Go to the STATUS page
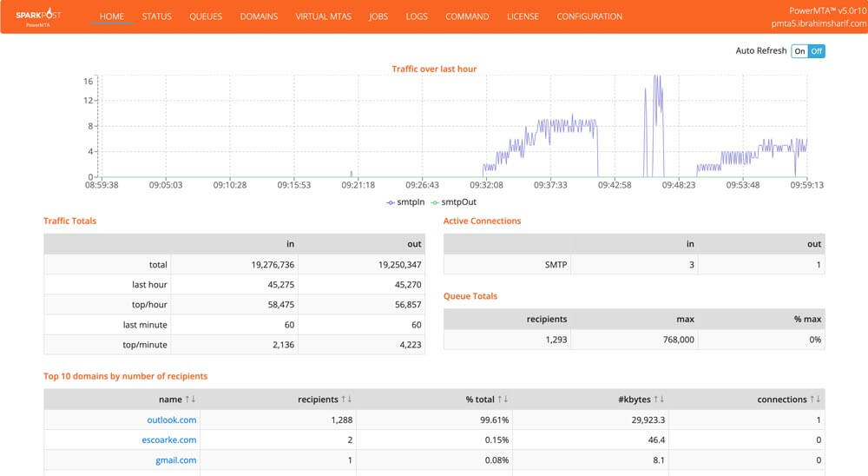The height and width of the screenshot is (476, 868). pos(156,17)
